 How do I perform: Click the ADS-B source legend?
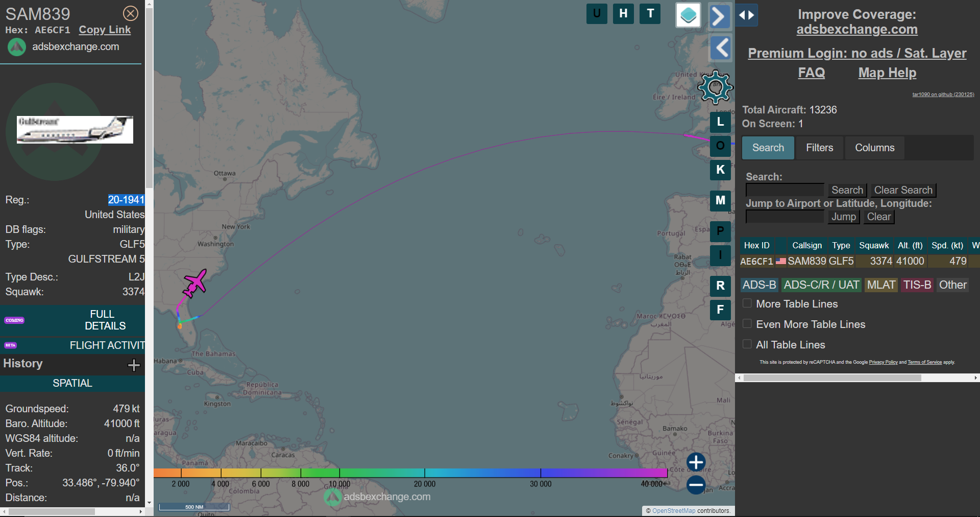tap(759, 285)
